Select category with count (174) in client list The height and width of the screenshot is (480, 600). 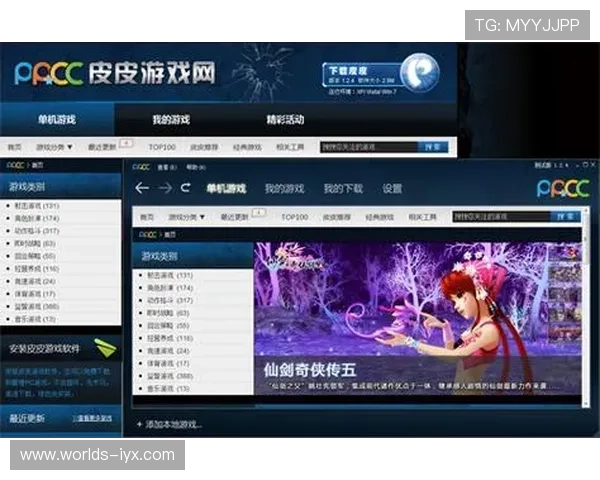point(170,288)
